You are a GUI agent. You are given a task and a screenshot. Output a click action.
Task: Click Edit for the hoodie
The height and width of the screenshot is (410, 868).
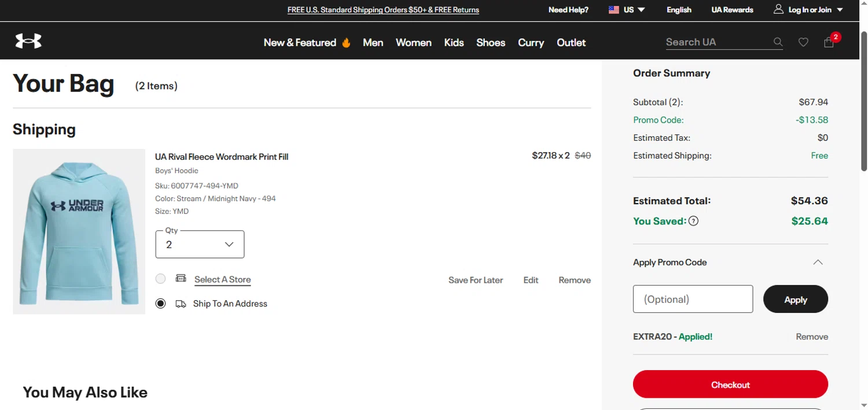click(x=531, y=280)
